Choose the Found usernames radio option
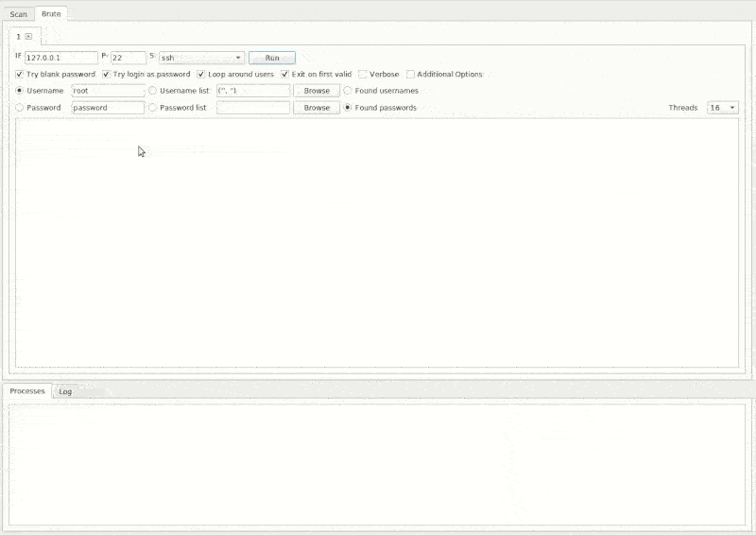Viewport: 756px width, 535px height. (x=348, y=91)
